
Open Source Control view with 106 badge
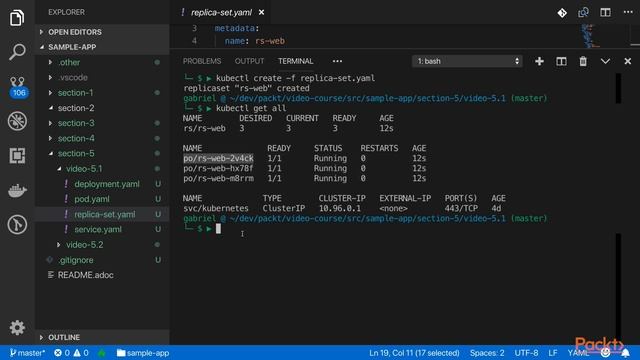tap(18, 87)
